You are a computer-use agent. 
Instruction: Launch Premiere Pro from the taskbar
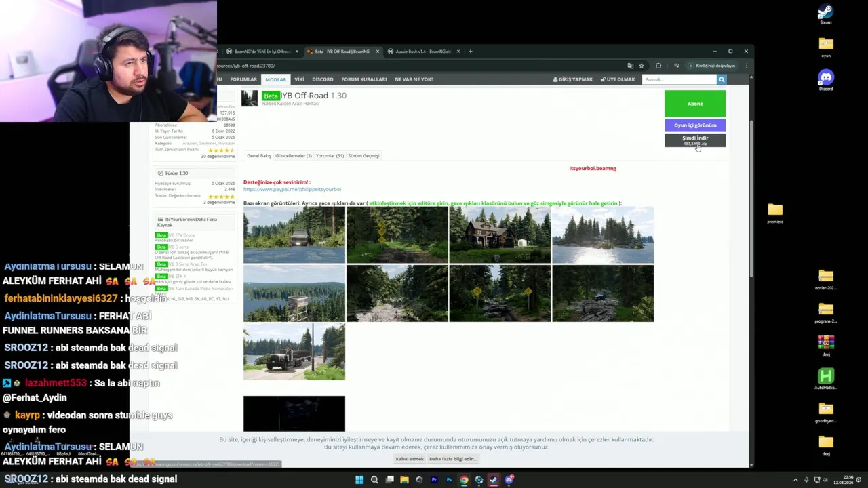click(x=434, y=480)
